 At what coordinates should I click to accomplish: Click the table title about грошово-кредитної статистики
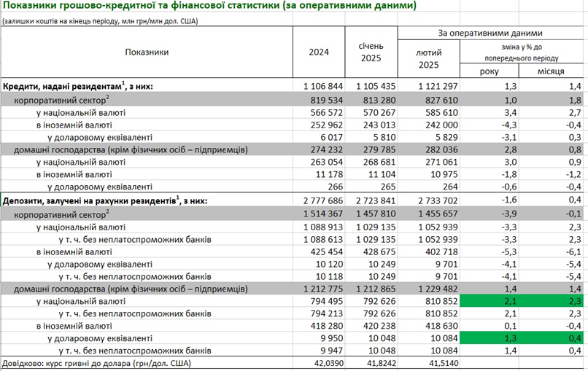tap(209, 7)
